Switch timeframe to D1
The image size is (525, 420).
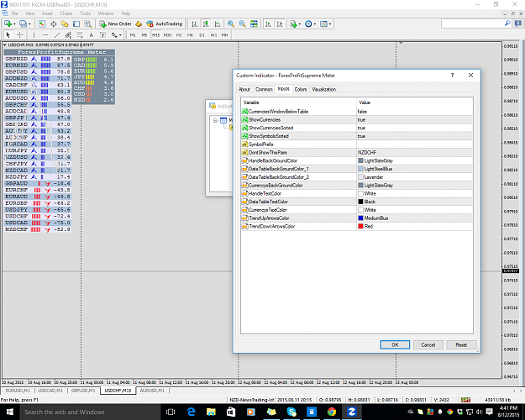[202, 34]
